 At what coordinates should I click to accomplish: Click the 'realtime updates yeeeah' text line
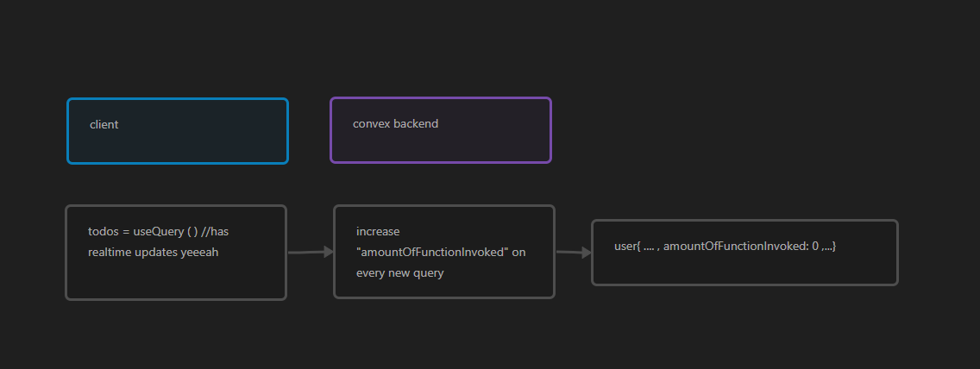pyautogui.click(x=154, y=253)
